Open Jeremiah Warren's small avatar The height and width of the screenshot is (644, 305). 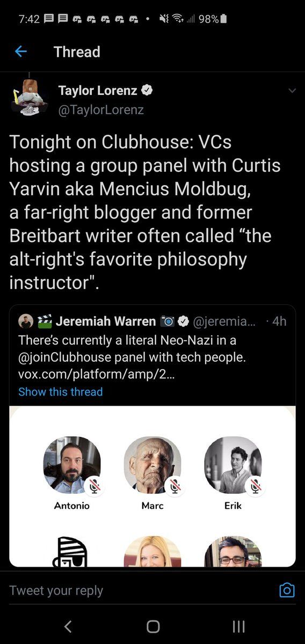click(25, 321)
